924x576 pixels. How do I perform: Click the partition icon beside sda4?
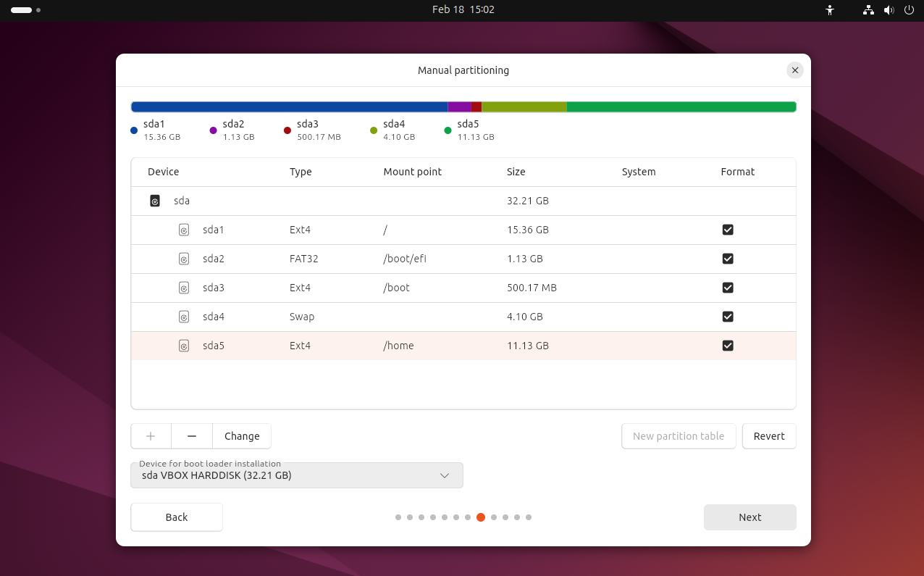[x=184, y=317]
